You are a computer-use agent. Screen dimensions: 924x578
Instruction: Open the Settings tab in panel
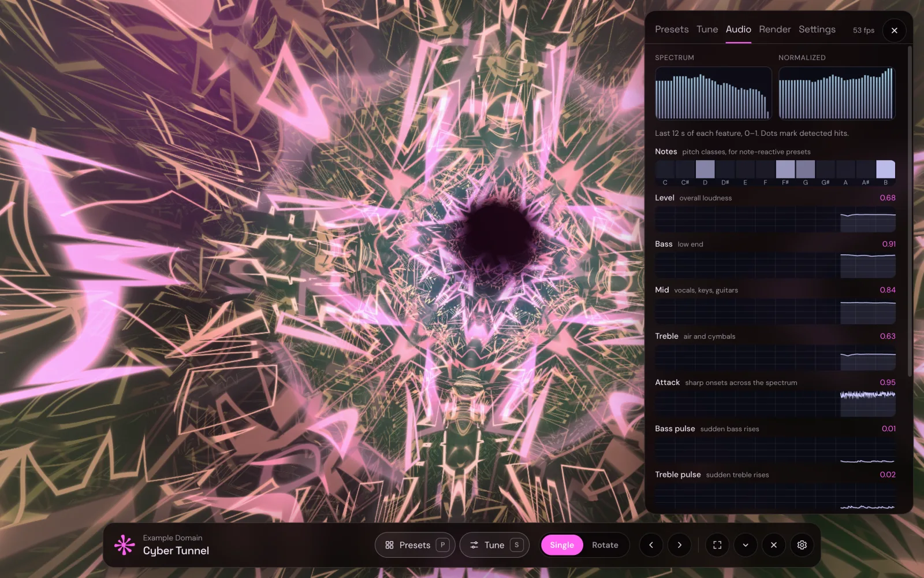click(x=817, y=29)
